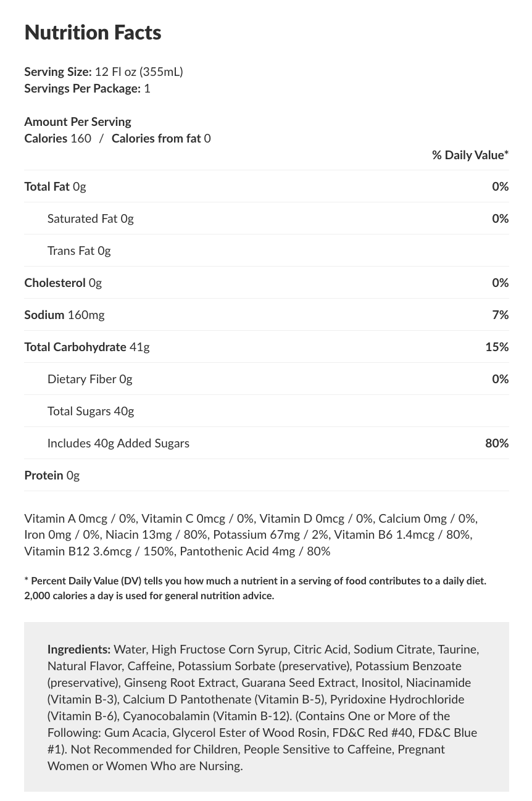532x801 pixels.
Task: Select the Cholesterol row label
Action: coord(63,283)
